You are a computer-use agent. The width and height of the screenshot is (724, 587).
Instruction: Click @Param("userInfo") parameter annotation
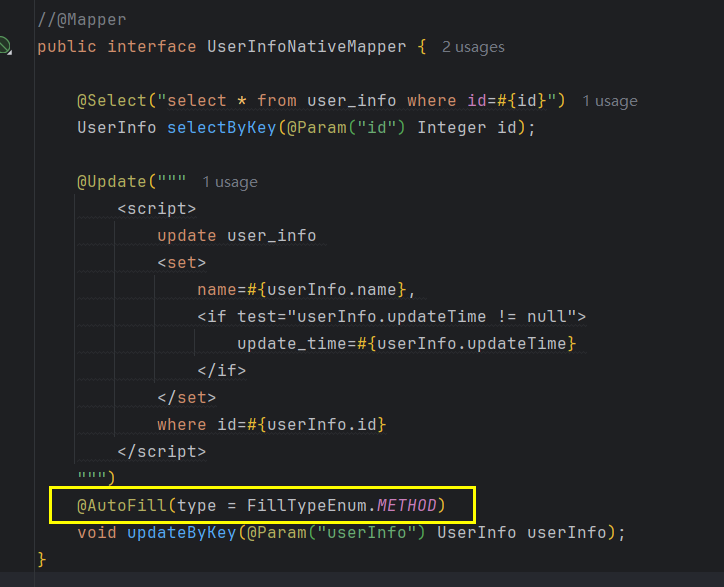[336, 533]
